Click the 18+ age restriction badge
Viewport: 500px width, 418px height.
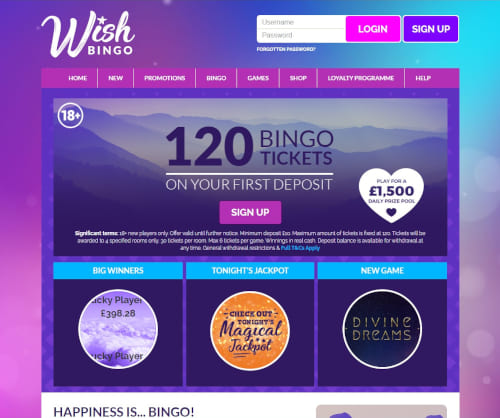tap(70, 116)
